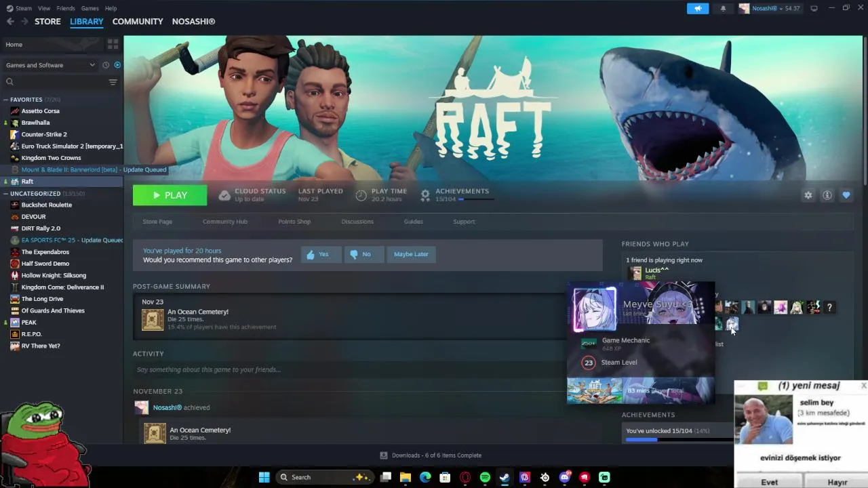
Task: Open Spotify from the taskbar
Action: pos(485,477)
